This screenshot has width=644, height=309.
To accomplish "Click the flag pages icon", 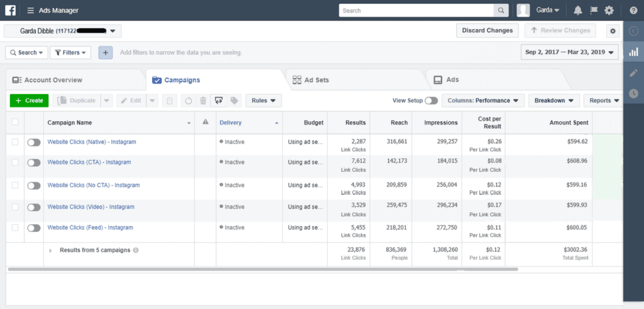I will click(594, 10).
